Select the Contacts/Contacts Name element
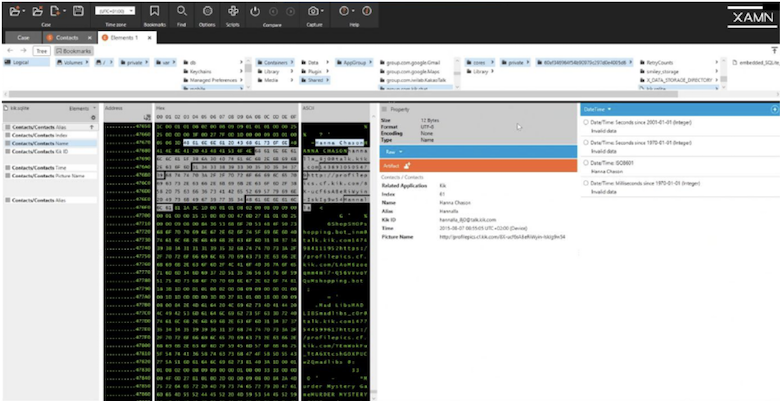 50,143
